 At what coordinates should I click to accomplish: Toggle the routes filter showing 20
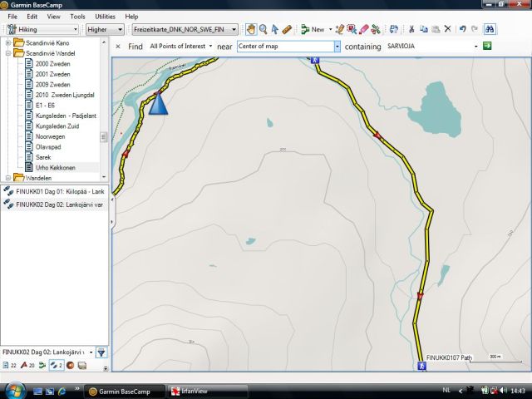[27, 365]
